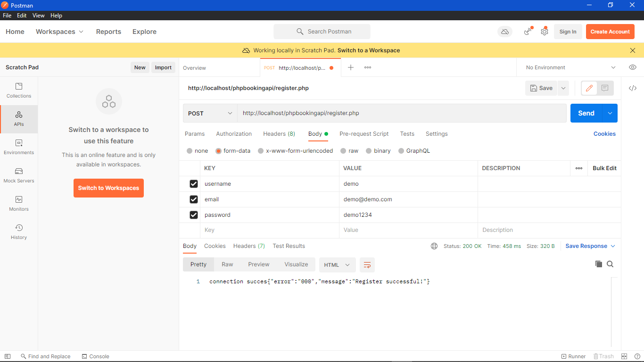Click the environment quick look eye icon
This screenshot has height=362, width=644.
633,67
